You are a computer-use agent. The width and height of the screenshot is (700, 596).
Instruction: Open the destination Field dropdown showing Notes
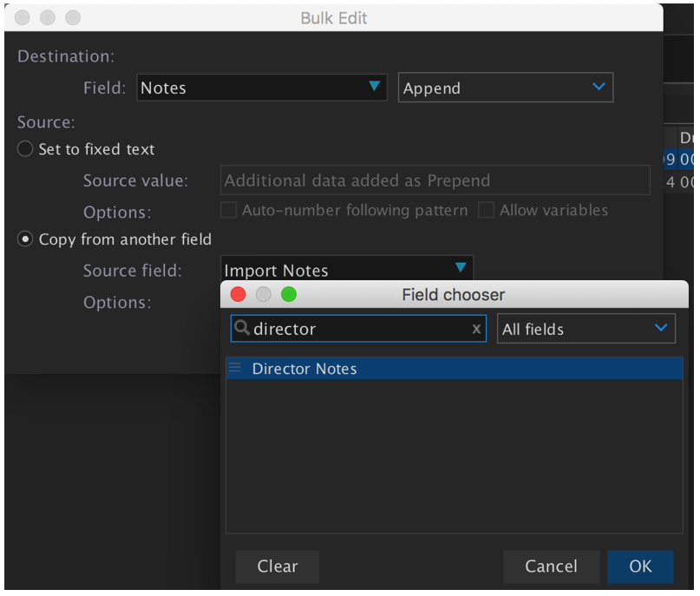[x=261, y=88]
